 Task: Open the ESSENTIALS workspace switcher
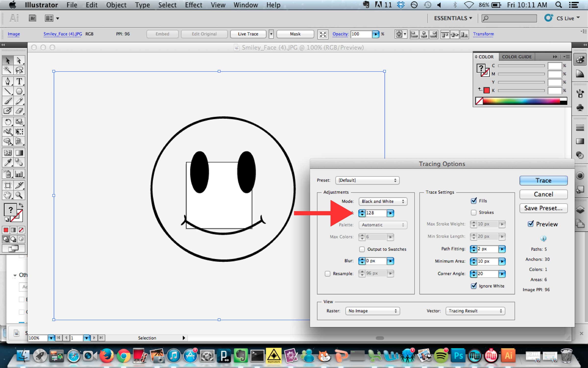[x=453, y=18]
